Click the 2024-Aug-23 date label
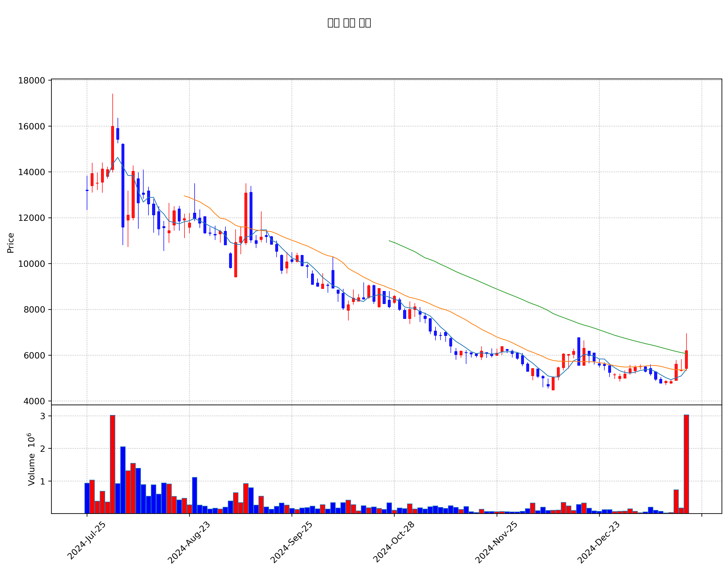 [189, 542]
